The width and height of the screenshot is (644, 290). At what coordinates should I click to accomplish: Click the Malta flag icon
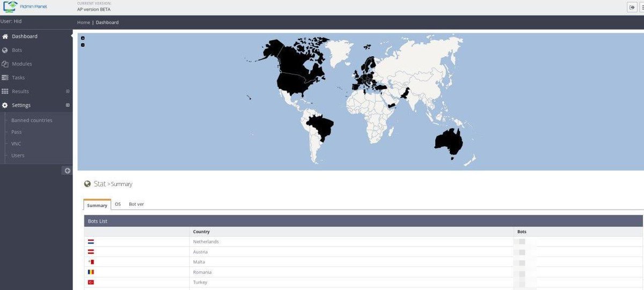tap(91, 262)
